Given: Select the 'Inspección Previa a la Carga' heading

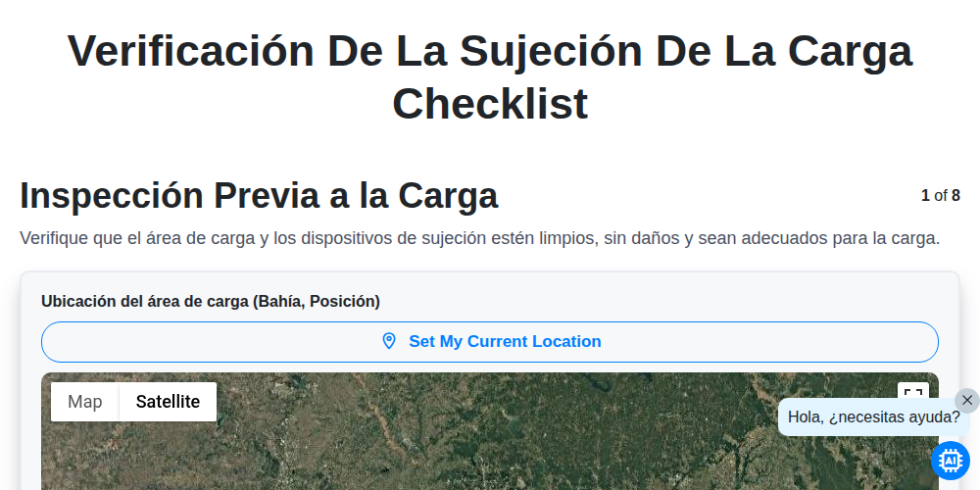Looking at the screenshot, I should coord(259,196).
